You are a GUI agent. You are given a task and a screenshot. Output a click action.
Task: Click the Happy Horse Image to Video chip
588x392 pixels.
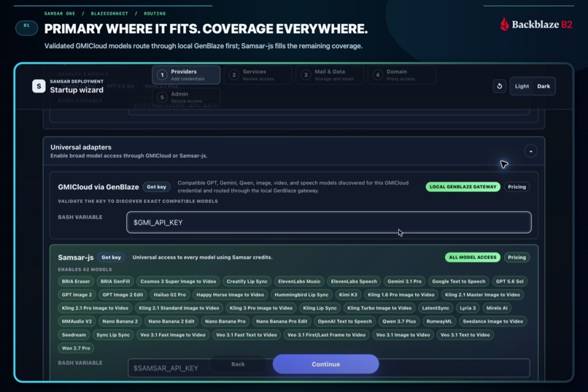click(230, 295)
